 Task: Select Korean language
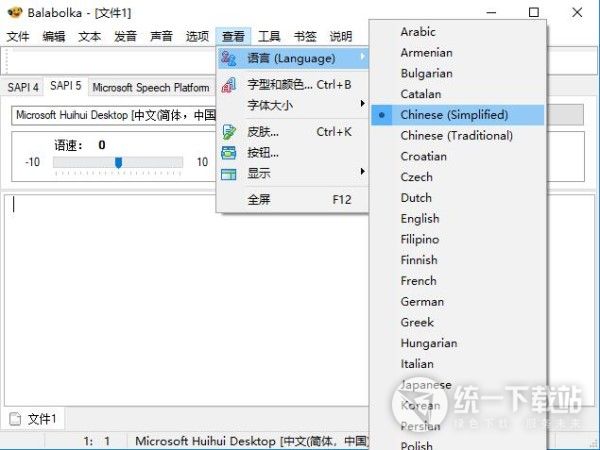tap(458, 405)
